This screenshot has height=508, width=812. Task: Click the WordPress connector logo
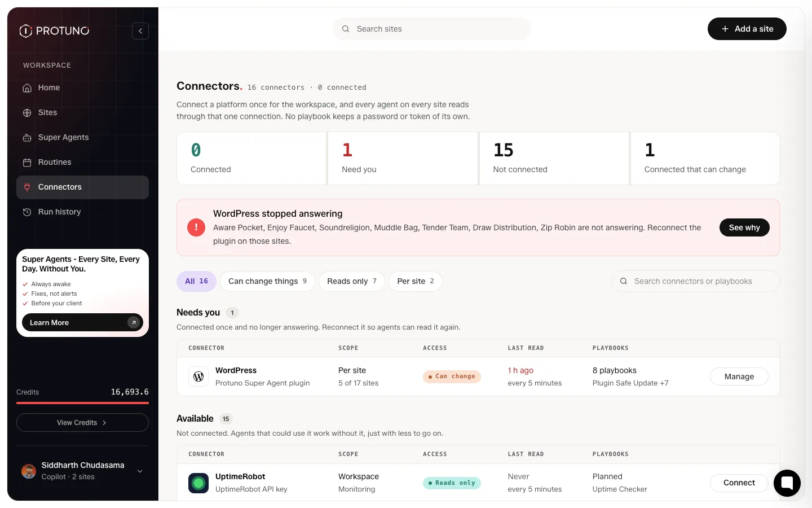point(198,376)
